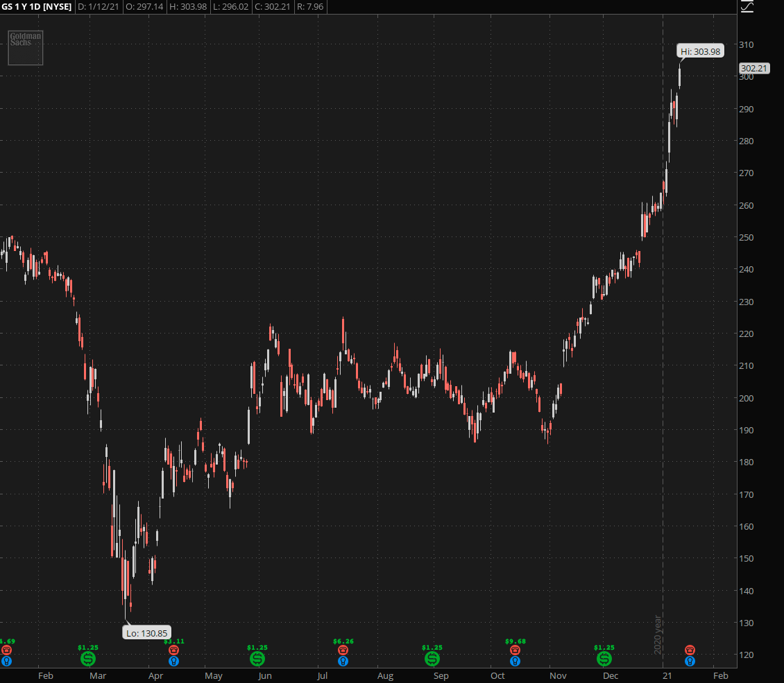Click the chart curve icon above the price axis

pos(747,7)
